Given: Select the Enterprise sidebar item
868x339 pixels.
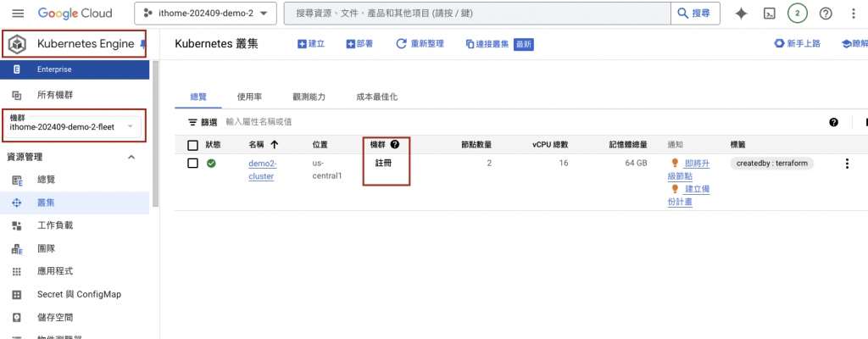Looking at the screenshot, I should 75,69.
